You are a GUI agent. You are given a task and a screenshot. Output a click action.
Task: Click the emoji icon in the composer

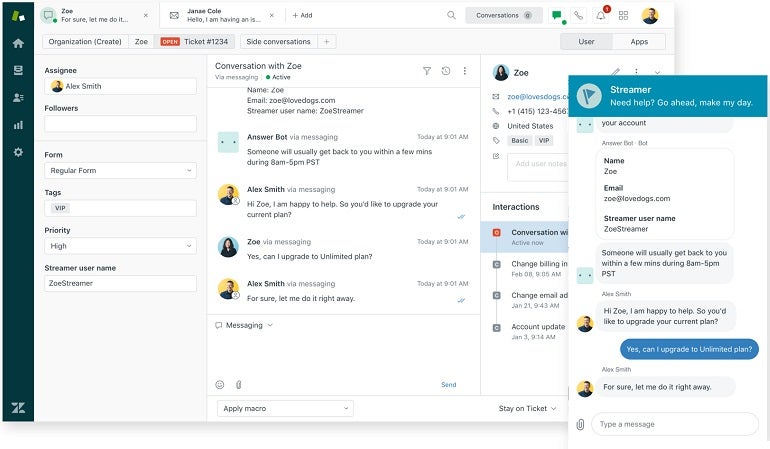click(x=220, y=384)
